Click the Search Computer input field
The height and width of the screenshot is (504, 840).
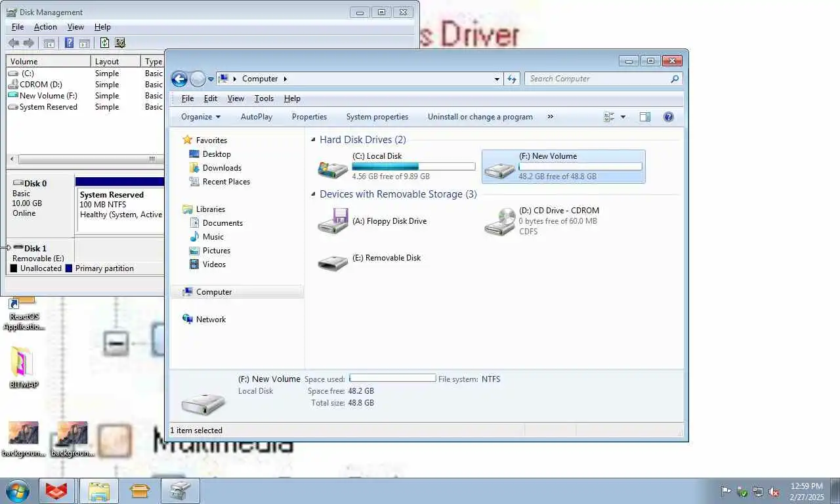point(597,79)
